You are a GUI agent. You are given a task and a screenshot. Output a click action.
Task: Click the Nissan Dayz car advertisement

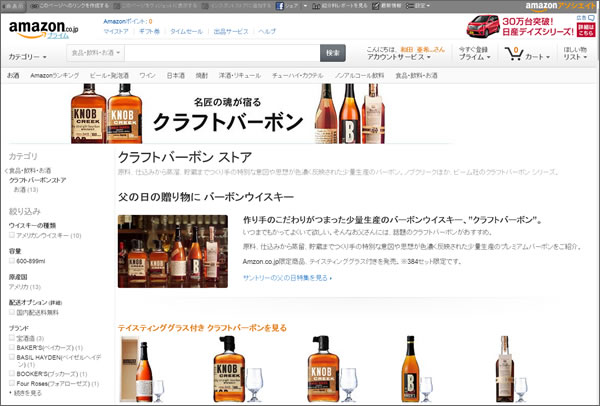[x=530, y=26]
